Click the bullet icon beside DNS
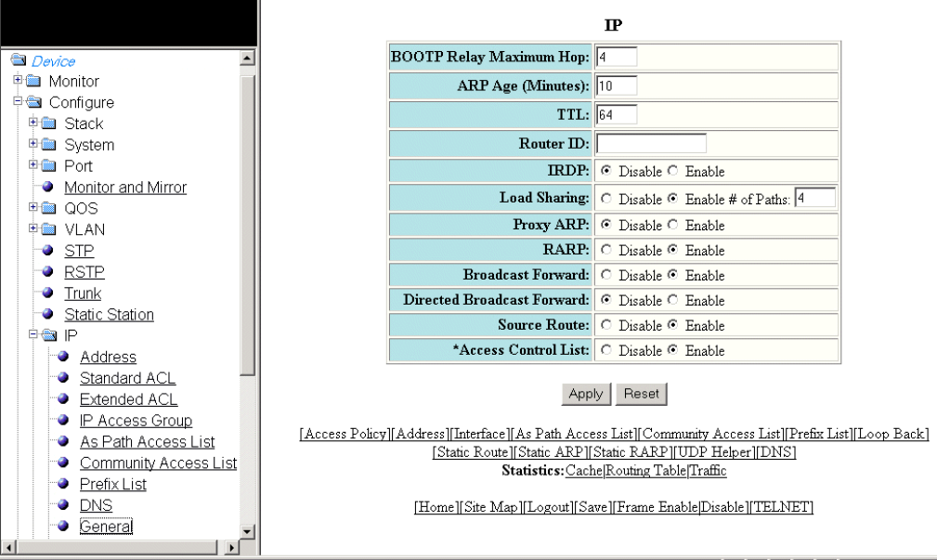 coord(63,504)
